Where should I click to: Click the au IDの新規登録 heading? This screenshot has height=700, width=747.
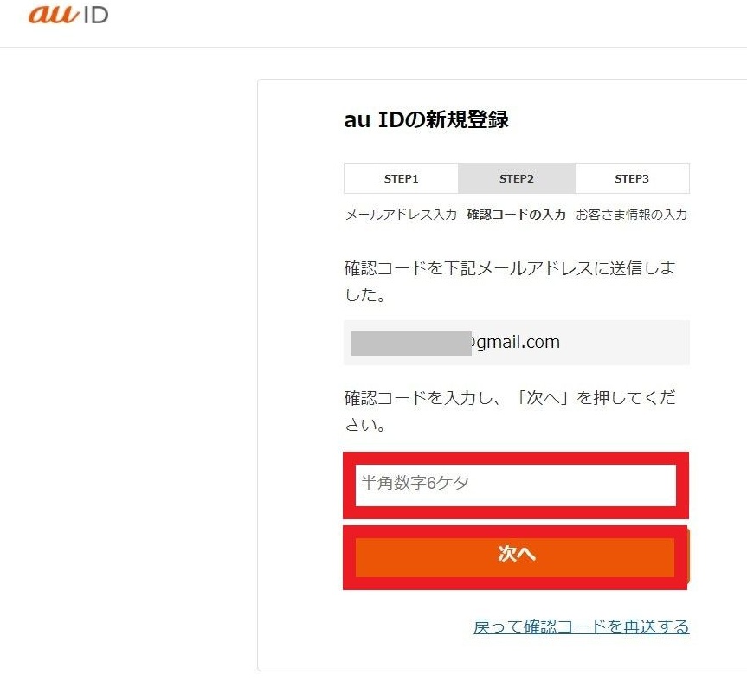click(x=426, y=120)
